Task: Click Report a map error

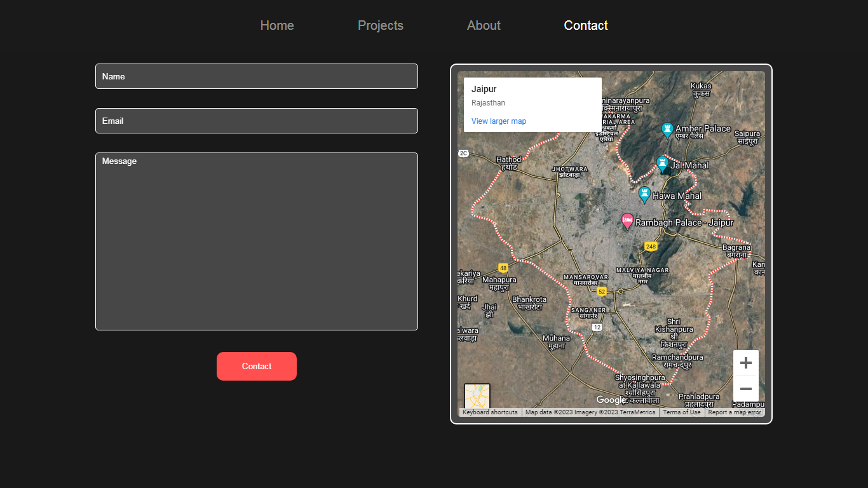Action: coord(735,412)
